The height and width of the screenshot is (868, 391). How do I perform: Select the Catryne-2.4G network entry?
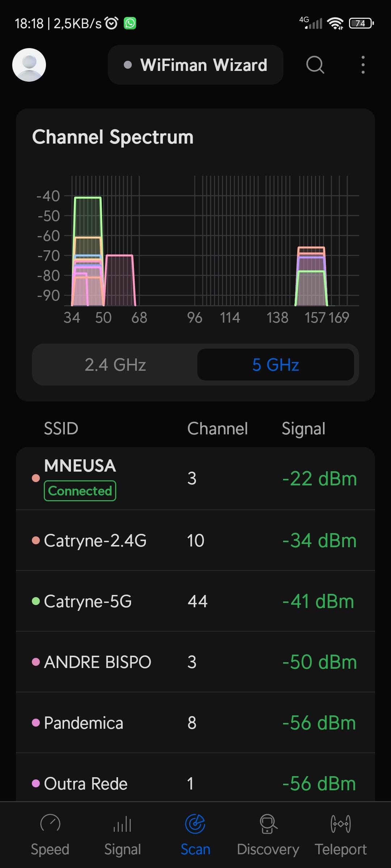[195, 541]
